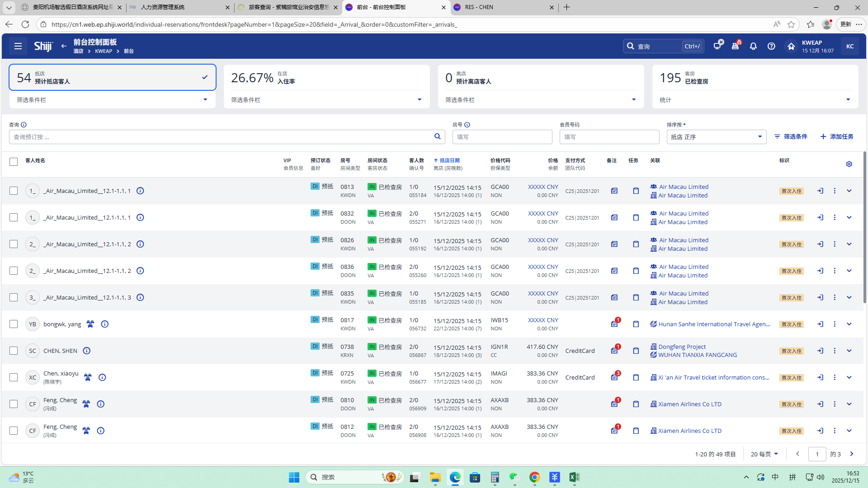Expand the row for room 0832
Viewport: 868px width, 488px height.
(849, 217)
